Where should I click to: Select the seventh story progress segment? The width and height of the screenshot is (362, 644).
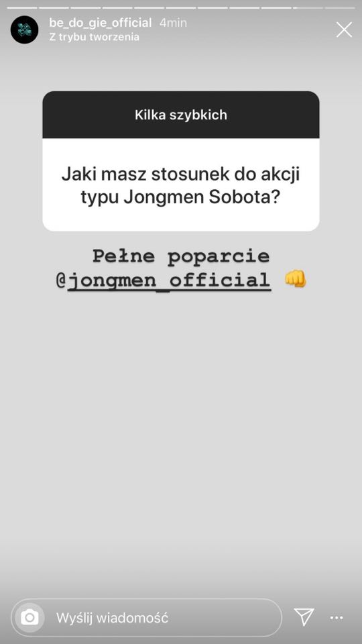point(213,7)
